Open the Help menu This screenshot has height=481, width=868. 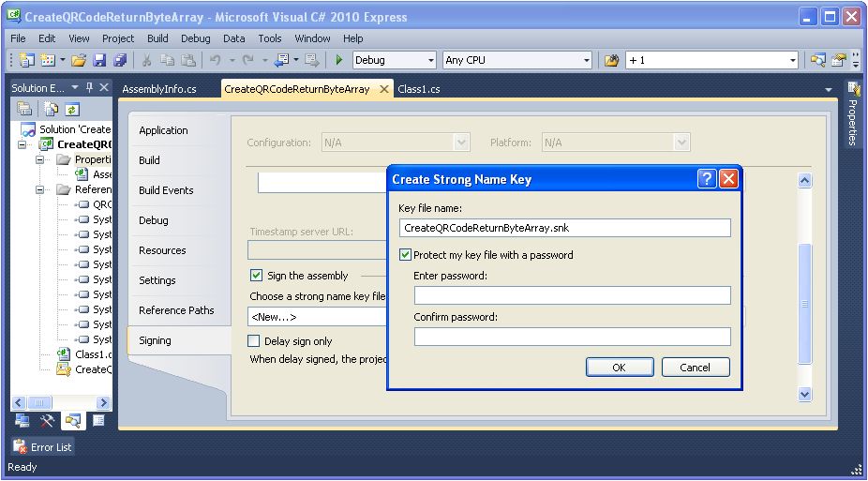click(x=352, y=38)
